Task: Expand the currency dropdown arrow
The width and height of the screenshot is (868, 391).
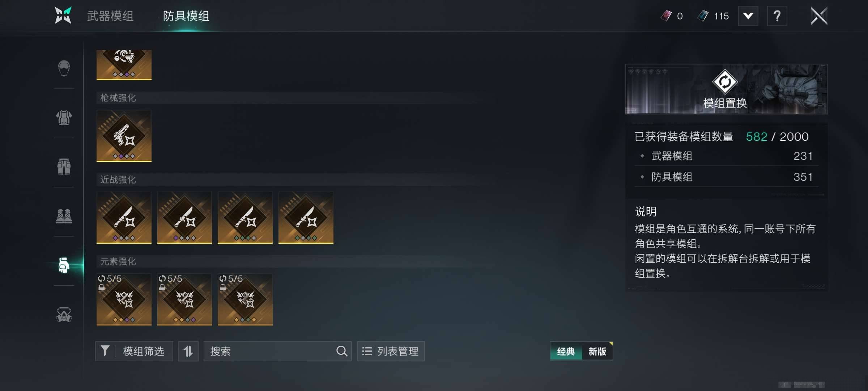Action: pos(748,16)
